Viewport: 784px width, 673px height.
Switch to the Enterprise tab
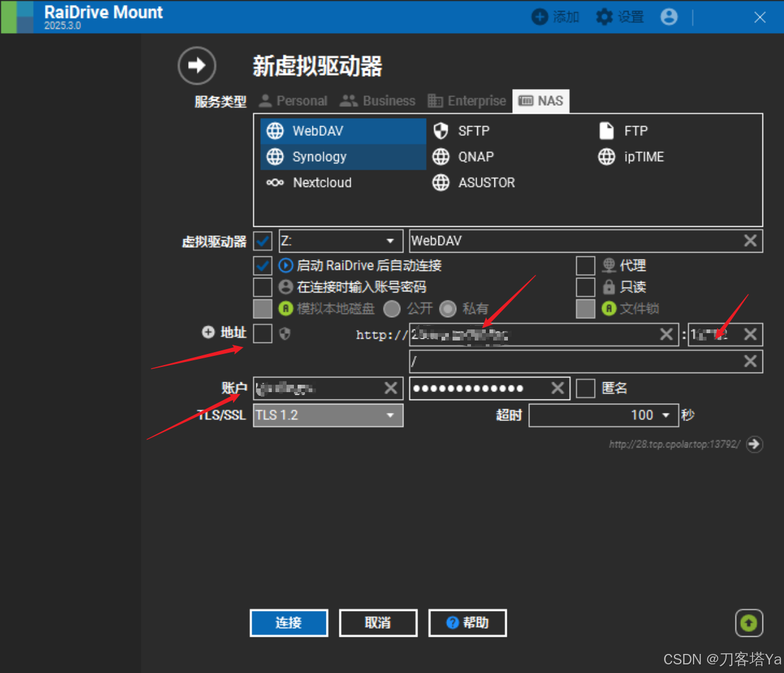pyautogui.click(x=467, y=101)
